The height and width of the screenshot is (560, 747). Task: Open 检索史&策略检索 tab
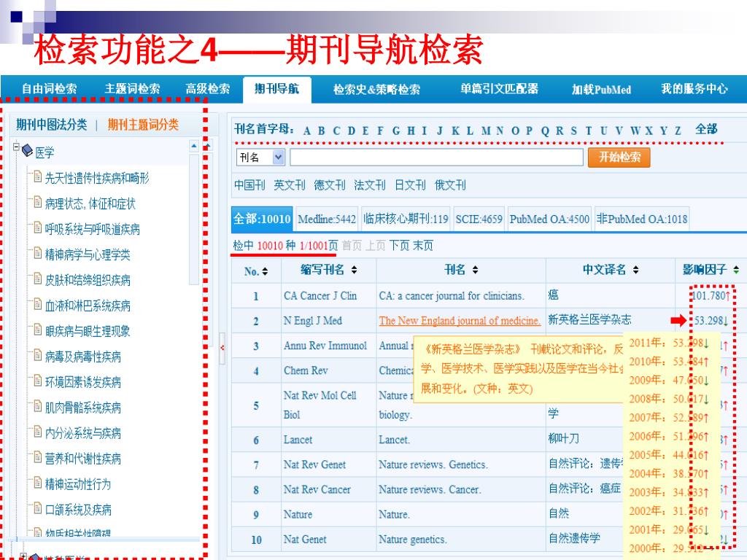377,89
